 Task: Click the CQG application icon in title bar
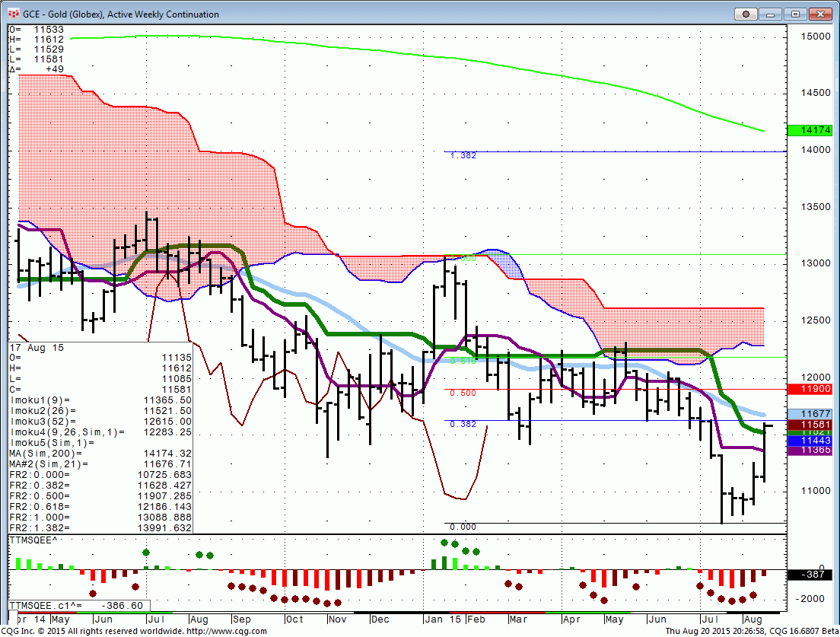[14, 14]
